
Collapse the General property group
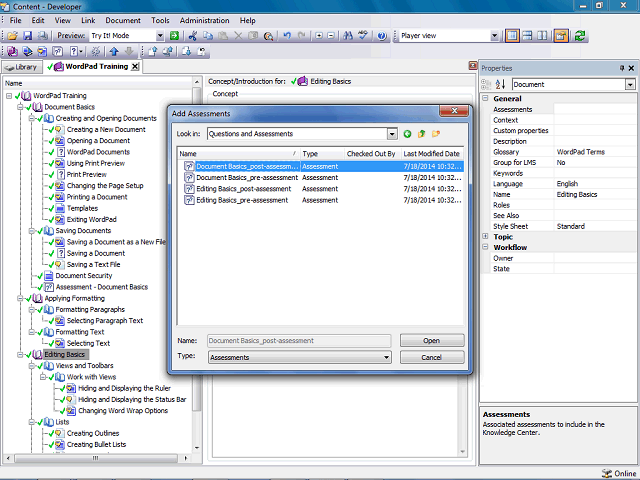[485, 98]
